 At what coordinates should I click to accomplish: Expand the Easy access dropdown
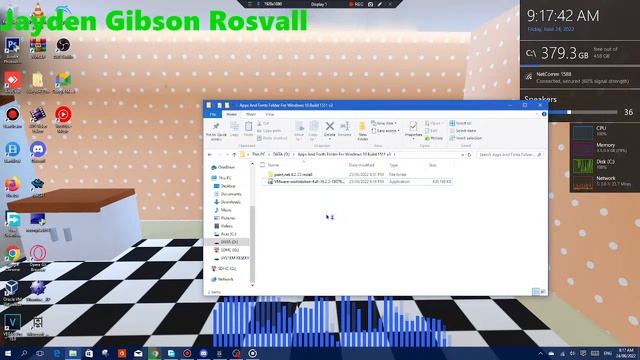pos(386,131)
